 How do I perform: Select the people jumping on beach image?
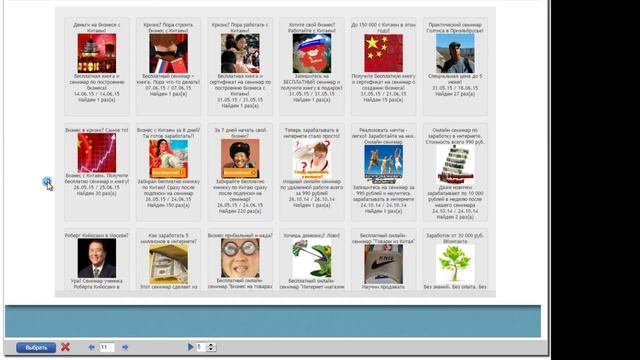coord(383,164)
